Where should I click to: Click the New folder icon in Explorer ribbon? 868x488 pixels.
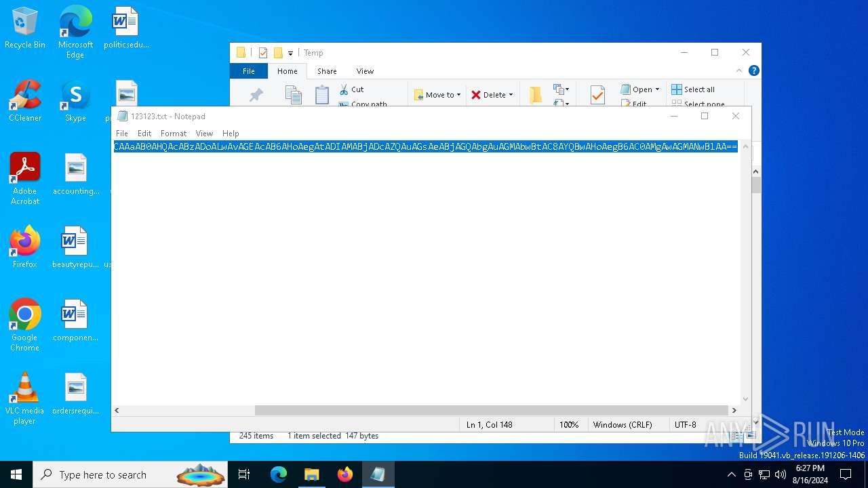(536, 95)
